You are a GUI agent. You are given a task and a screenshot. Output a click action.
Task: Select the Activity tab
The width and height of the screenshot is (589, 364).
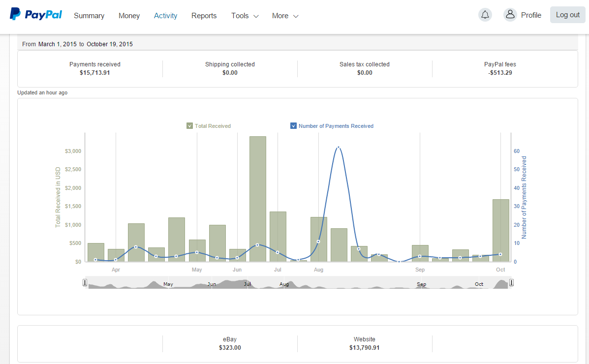pyautogui.click(x=165, y=16)
